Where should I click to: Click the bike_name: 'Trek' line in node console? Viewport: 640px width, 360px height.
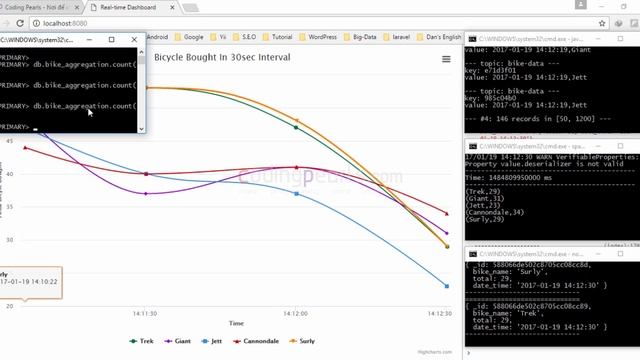tap(509, 313)
